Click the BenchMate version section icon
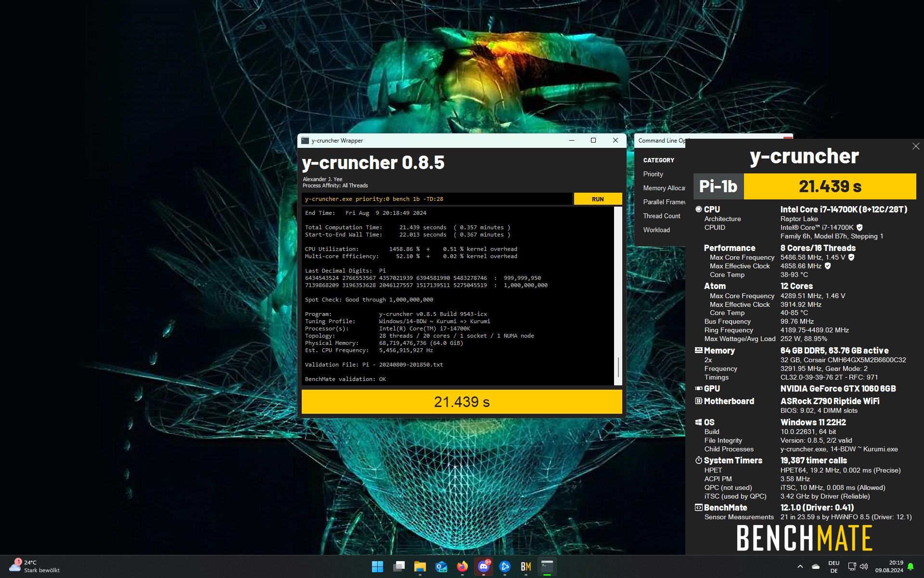Screen dimensions: 924x578 [698, 507]
